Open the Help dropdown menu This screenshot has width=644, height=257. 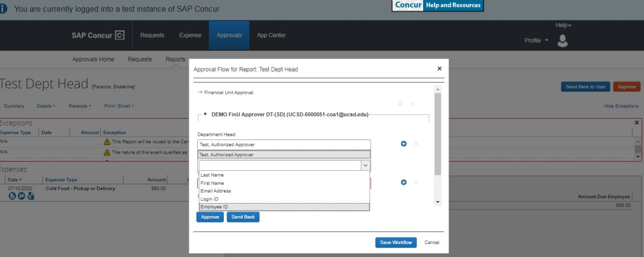(563, 24)
